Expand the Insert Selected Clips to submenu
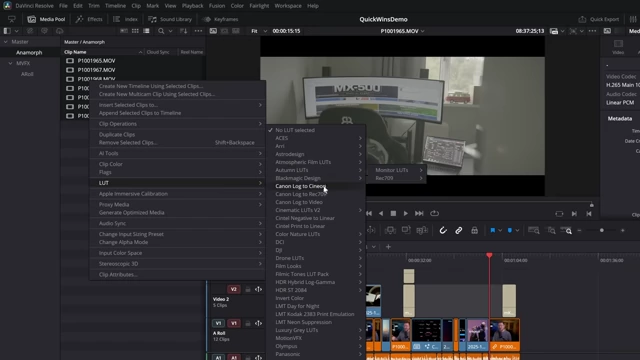640x360 pixels. [x=178, y=105]
